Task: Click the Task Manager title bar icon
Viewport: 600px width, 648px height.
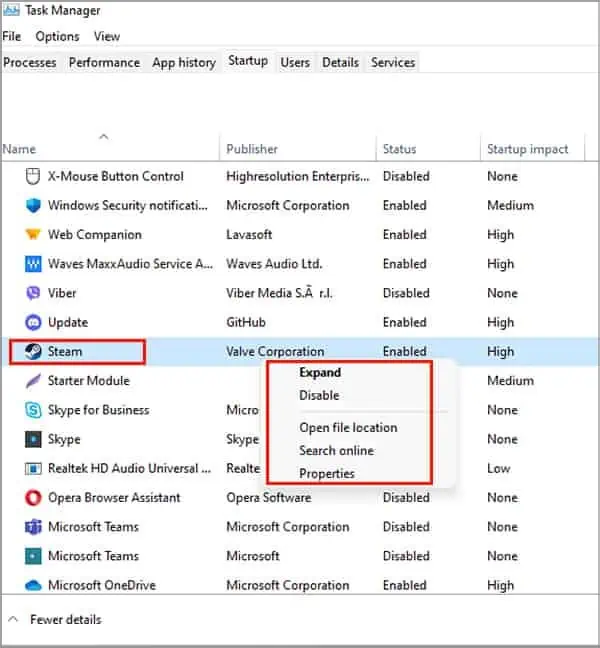Action: tap(11, 10)
